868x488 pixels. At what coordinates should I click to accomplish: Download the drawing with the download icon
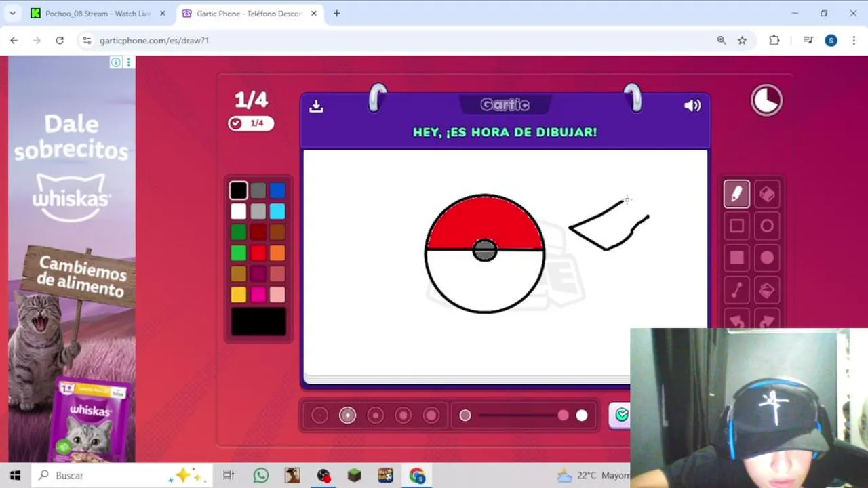(316, 106)
